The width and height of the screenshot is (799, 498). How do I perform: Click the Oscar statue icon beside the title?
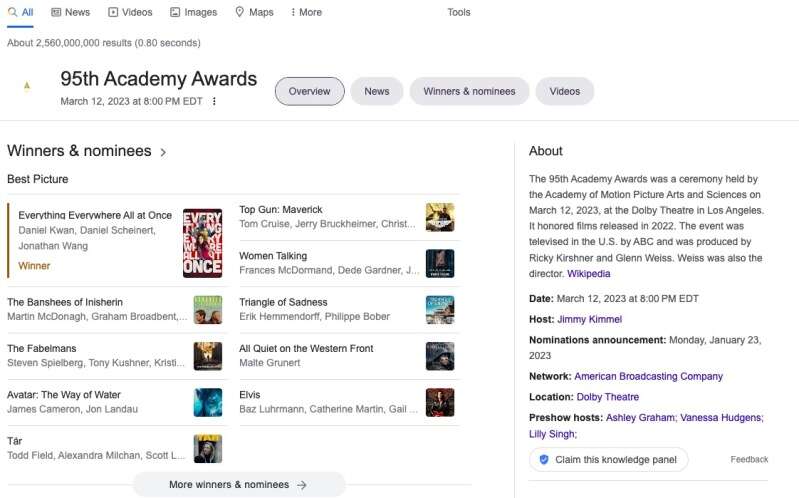[27, 86]
